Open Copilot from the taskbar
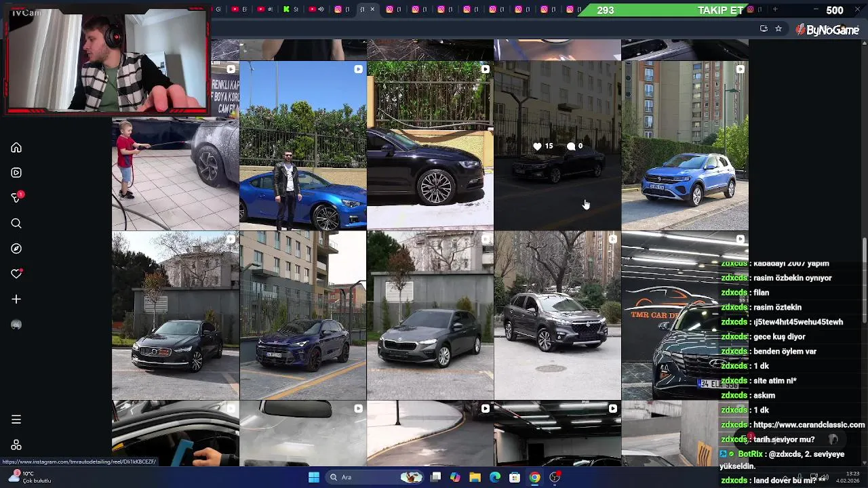The height and width of the screenshot is (488, 868). (x=455, y=477)
